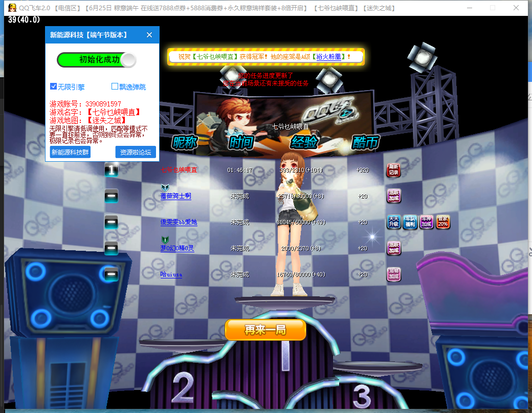The width and height of the screenshot is (532, 413).
Task: Click the unfinished rank icon beside 梦0幻0精0灵
Action: [112, 248]
